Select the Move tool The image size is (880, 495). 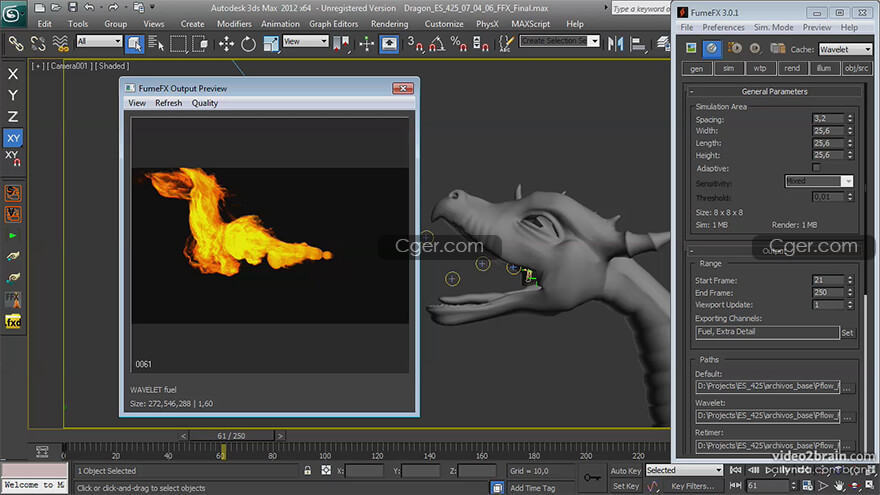pyautogui.click(x=226, y=43)
